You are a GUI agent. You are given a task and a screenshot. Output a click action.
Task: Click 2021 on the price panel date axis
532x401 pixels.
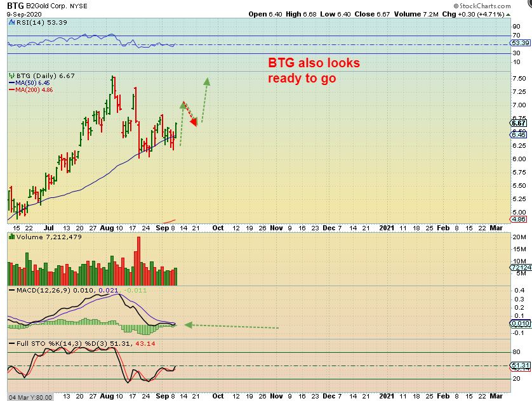[x=387, y=228]
